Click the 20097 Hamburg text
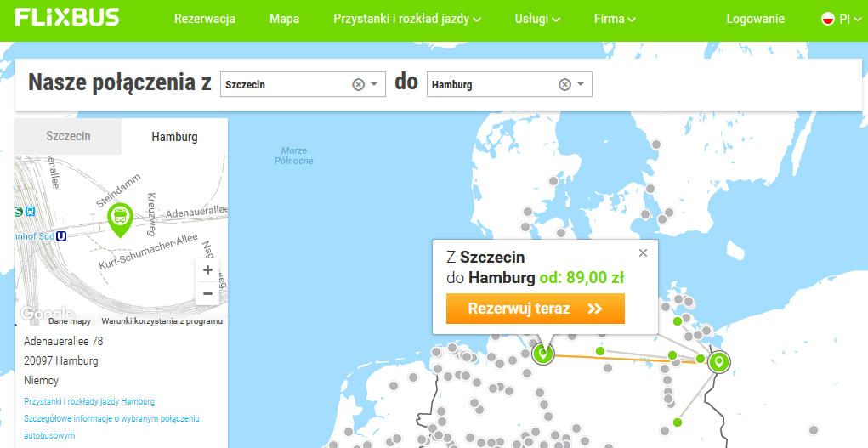The width and height of the screenshot is (868, 448). click(x=61, y=361)
